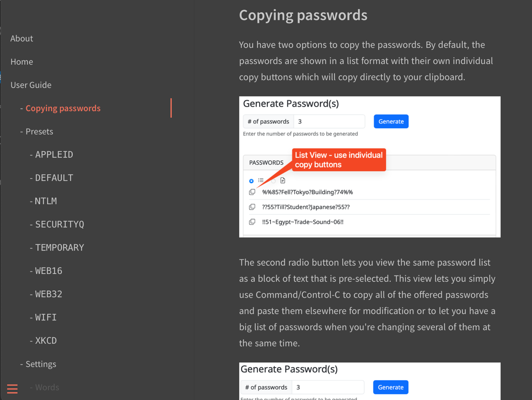This screenshot has width=532, height=400.
Task: Select the text view radio button
Action: (x=274, y=181)
